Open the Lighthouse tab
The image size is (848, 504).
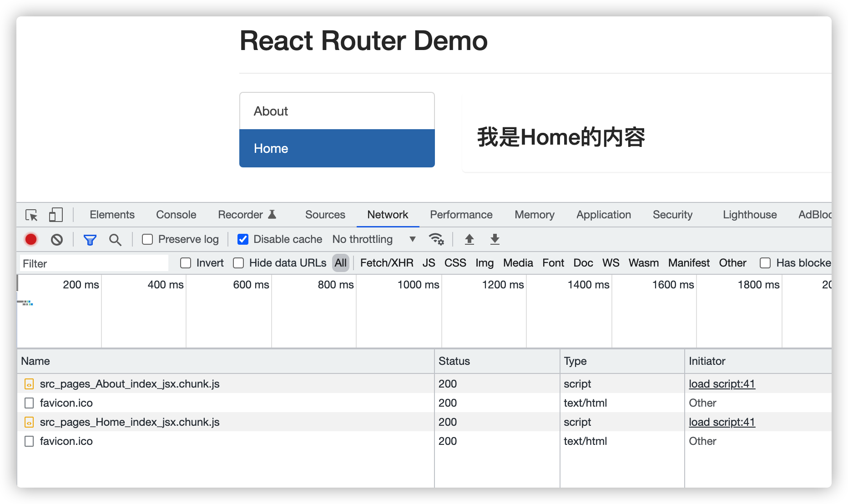pyautogui.click(x=750, y=215)
